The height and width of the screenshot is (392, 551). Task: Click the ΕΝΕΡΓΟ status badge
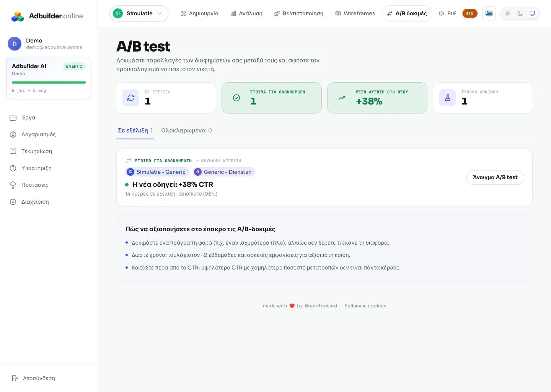[x=74, y=66]
